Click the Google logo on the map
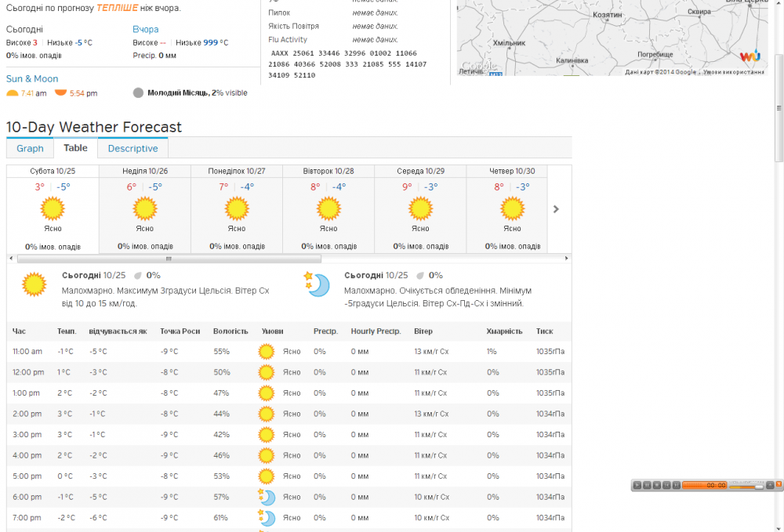 tap(477, 66)
